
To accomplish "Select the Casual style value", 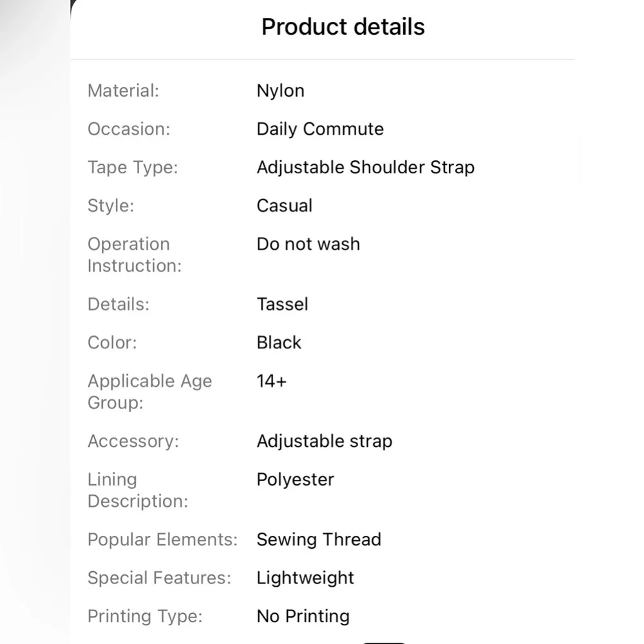I will click(284, 206).
